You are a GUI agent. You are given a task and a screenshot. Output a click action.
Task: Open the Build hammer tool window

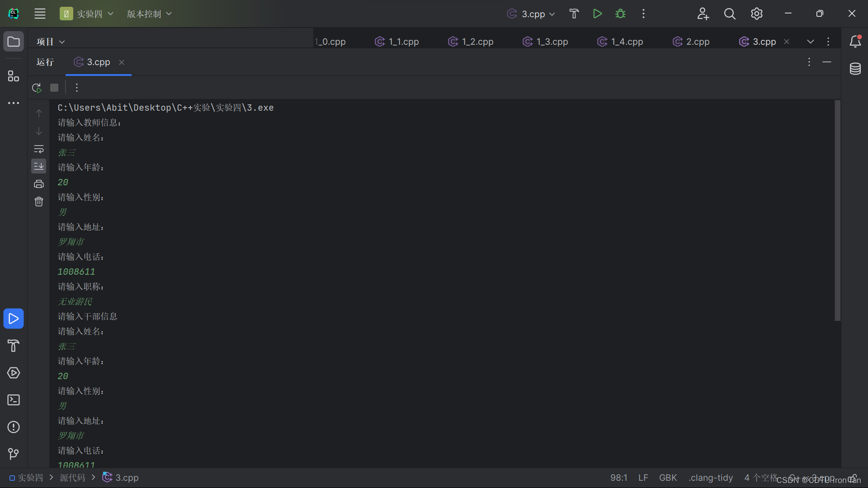tap(14, 346)
